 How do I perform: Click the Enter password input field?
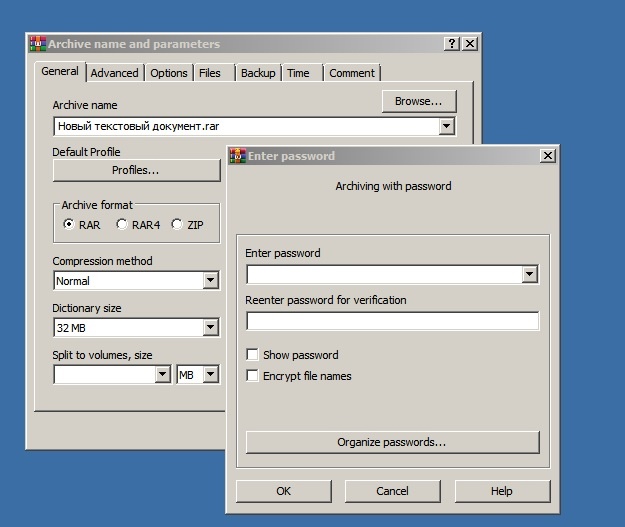(x=385, y=274)
